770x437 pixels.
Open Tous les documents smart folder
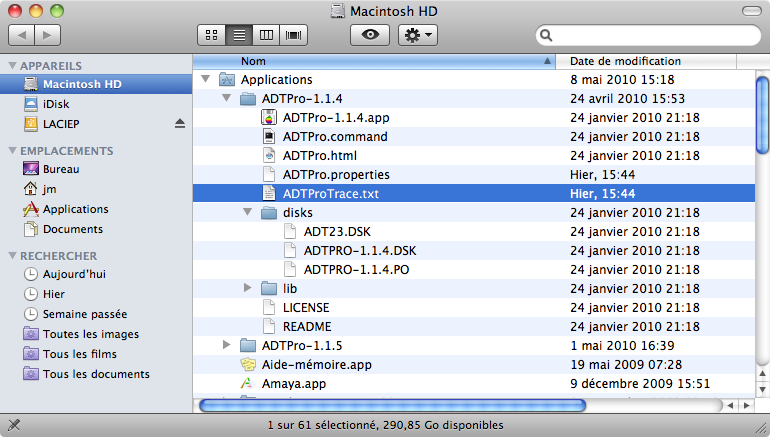point(96,374)
